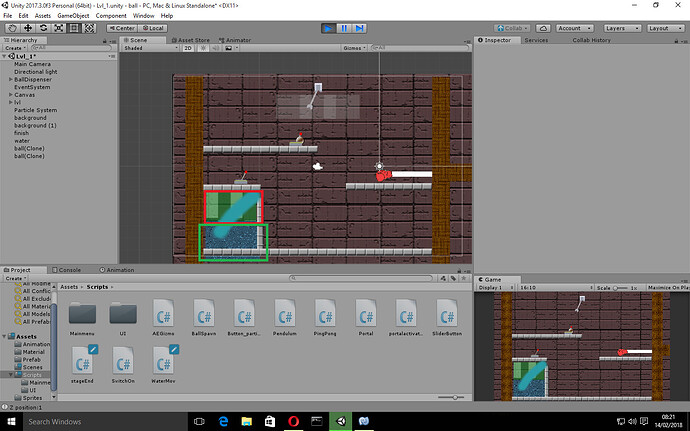Screen dimensions: 690x431
Task: Click the Create button in Hierarchy
Action: [x=14, y=47]
